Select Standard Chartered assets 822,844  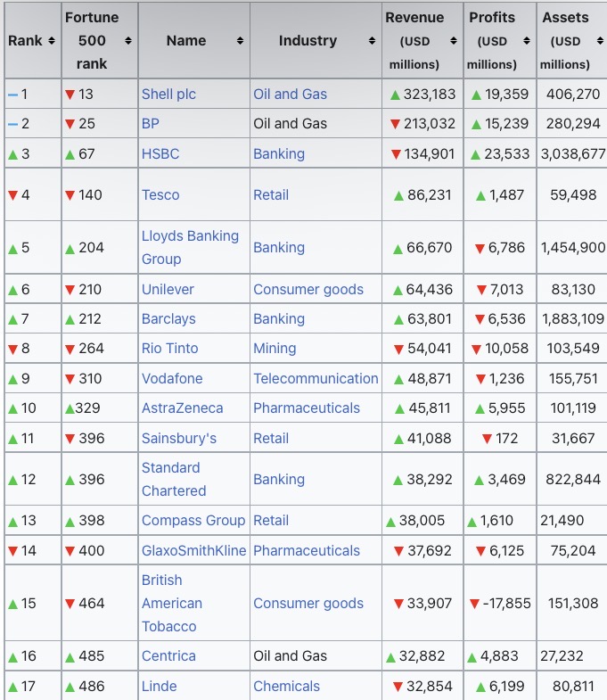point(573,480)
